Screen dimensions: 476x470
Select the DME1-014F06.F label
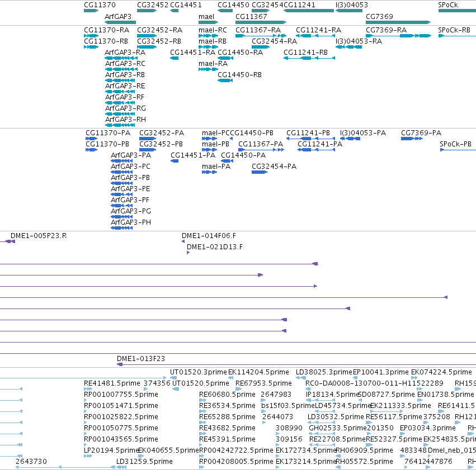coord(209,236)
